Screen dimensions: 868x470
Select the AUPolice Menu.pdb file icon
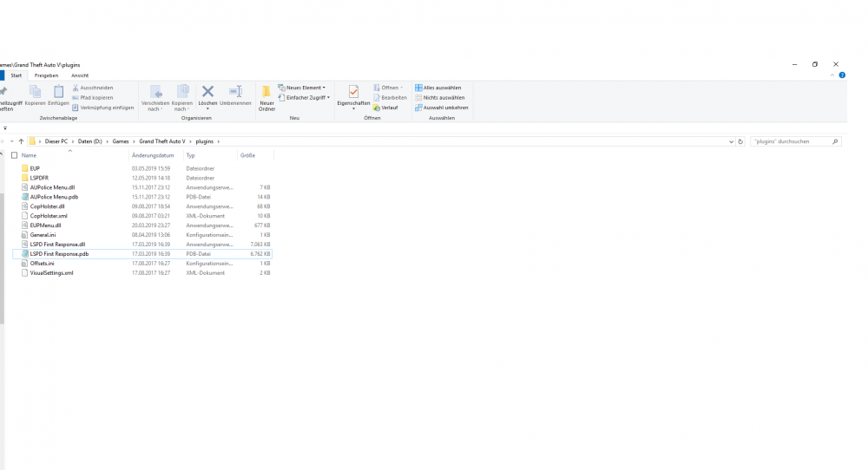point(24,197)
